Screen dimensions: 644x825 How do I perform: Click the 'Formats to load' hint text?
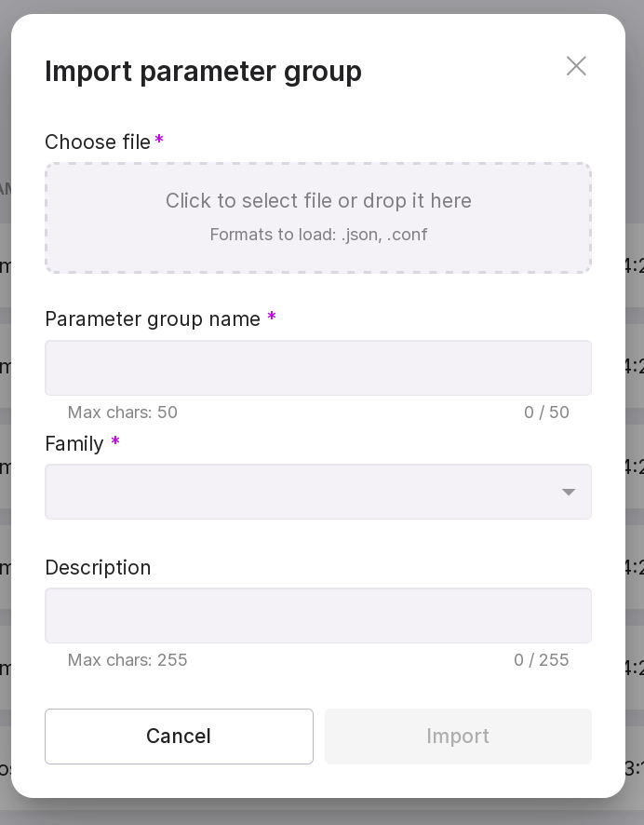[x=318, y=235]
